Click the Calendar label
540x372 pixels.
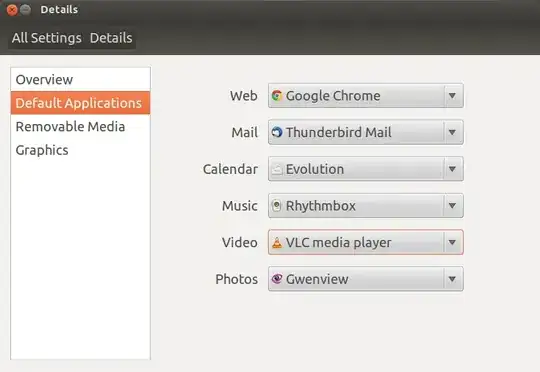coord(230,169)
